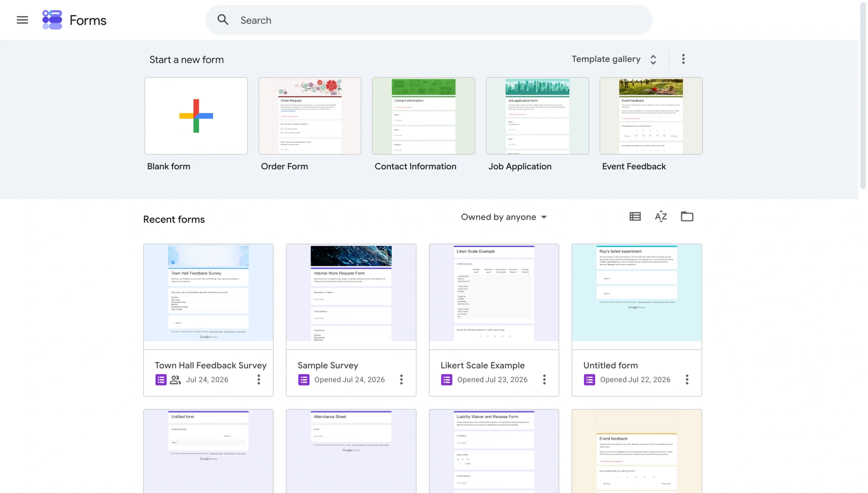Open more options for Likert Scale Example

(544, 380)
